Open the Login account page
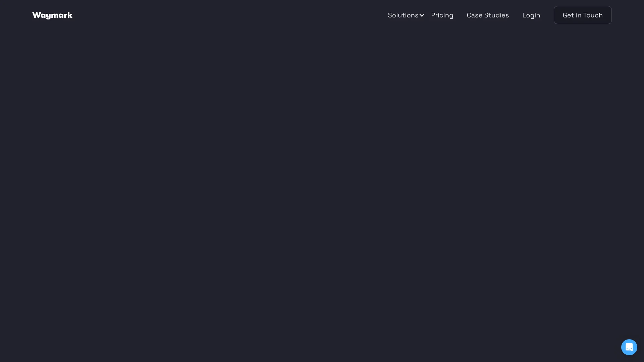 (x=531, y=15)
